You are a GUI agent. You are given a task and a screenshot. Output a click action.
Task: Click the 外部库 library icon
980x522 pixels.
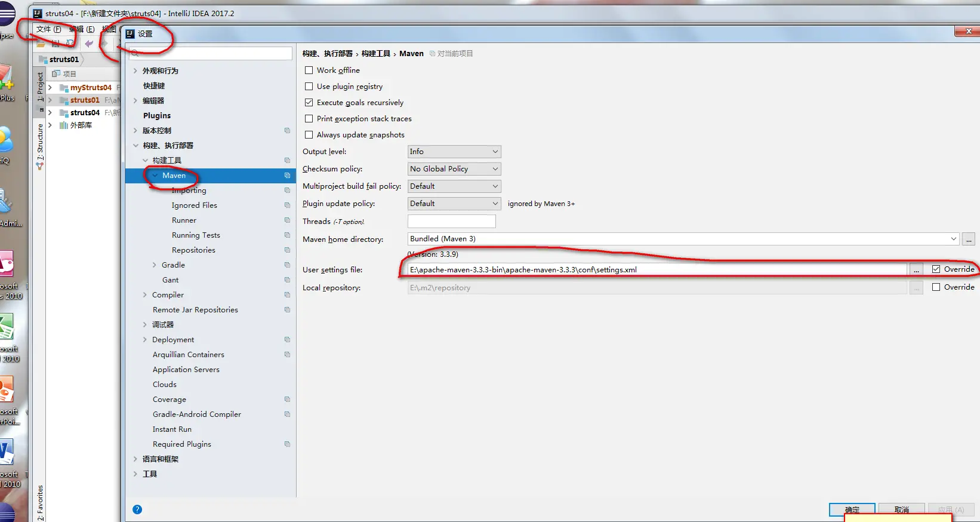(x=64, y=125)
